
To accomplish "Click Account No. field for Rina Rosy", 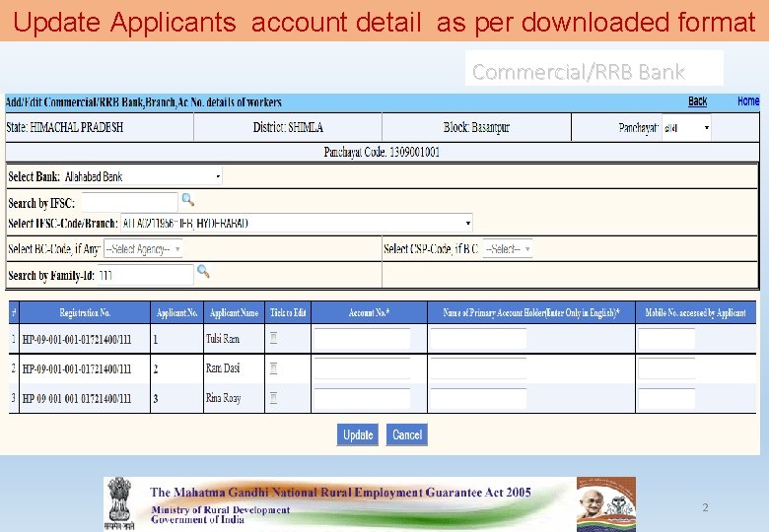I will pos(362,398).
